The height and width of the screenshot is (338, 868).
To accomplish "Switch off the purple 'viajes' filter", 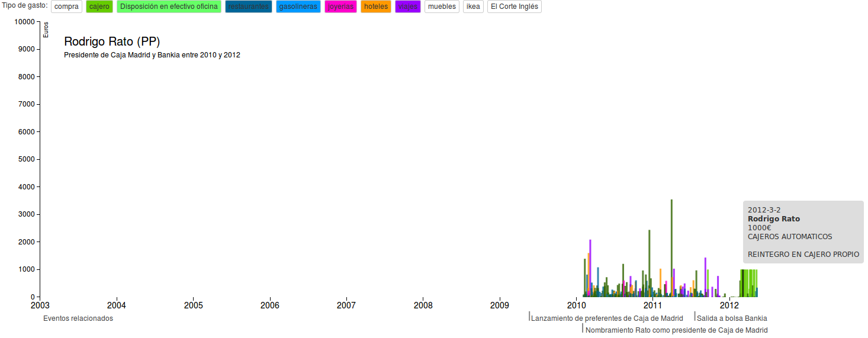I will [x=407, y=7].
